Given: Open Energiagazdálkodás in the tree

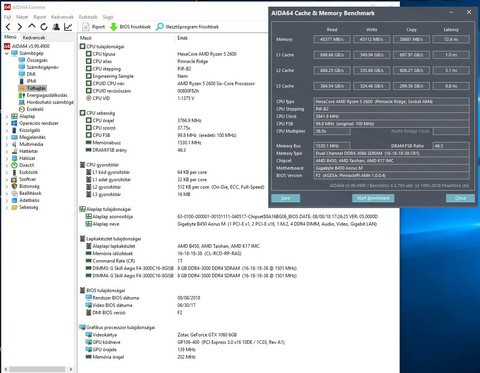Looking at the screenshot, I should 43,95.
